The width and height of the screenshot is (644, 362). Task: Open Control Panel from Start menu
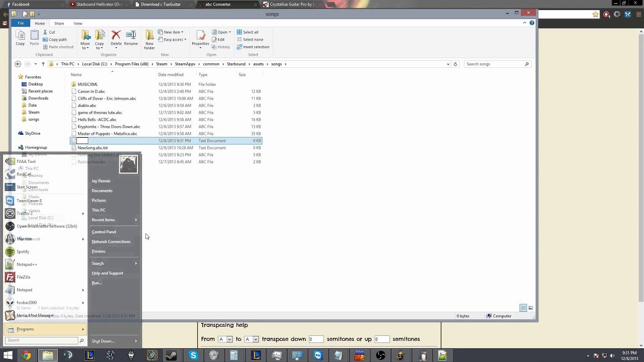(104, 232)
